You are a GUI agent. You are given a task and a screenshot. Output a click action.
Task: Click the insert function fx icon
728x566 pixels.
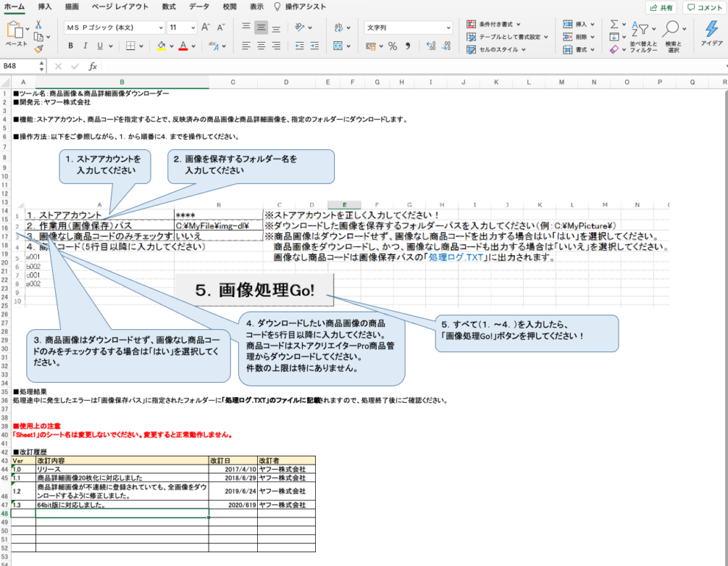click(x=93, y=66)
